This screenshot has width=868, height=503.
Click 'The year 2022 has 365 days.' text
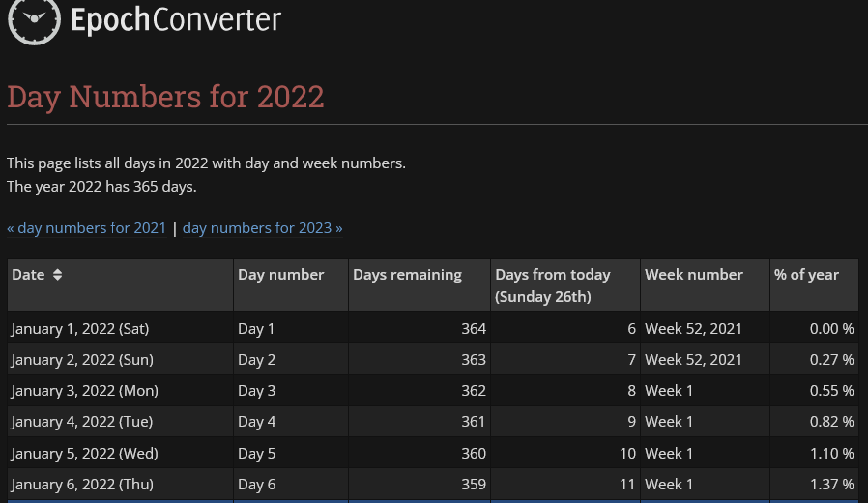click(x=101, y=186)
